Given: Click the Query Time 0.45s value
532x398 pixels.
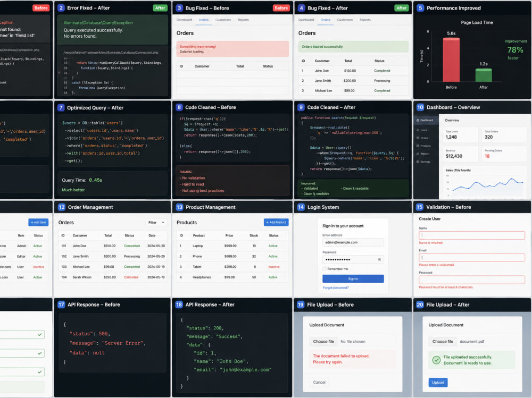Looking at the screenshot, I should click(95, 180).
